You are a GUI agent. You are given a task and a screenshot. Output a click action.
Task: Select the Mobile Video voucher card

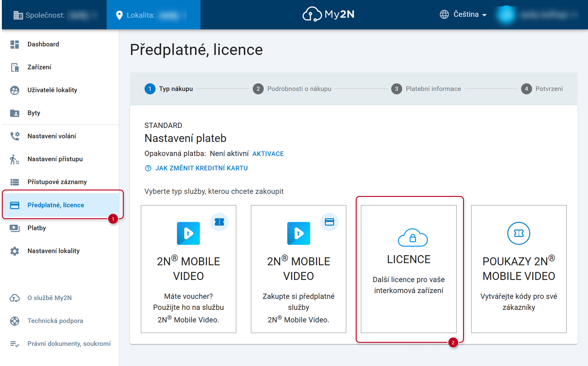click(x=188, y=269)
